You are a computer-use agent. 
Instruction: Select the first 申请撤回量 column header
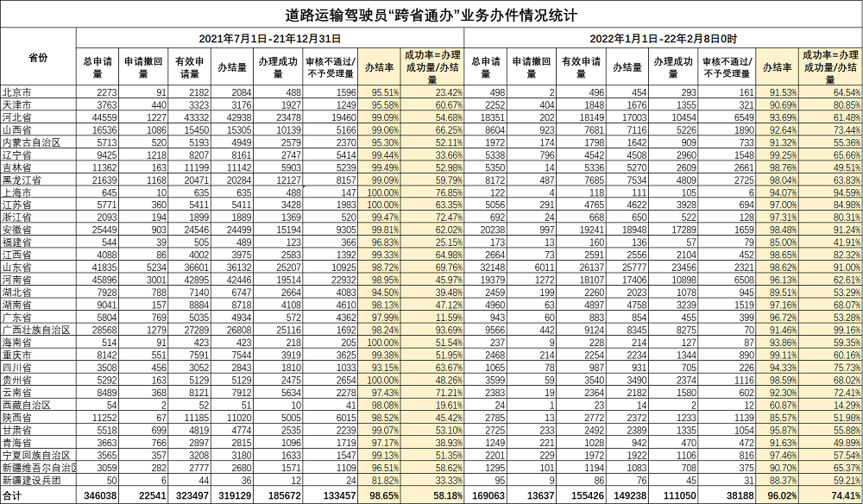click(143, 67)
